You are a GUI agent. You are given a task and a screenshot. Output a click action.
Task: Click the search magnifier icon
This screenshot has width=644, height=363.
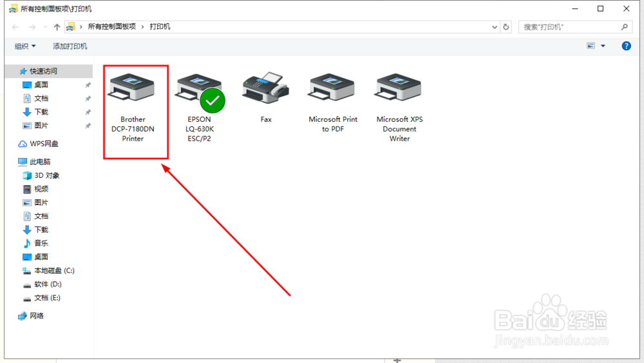click(624, 27)
